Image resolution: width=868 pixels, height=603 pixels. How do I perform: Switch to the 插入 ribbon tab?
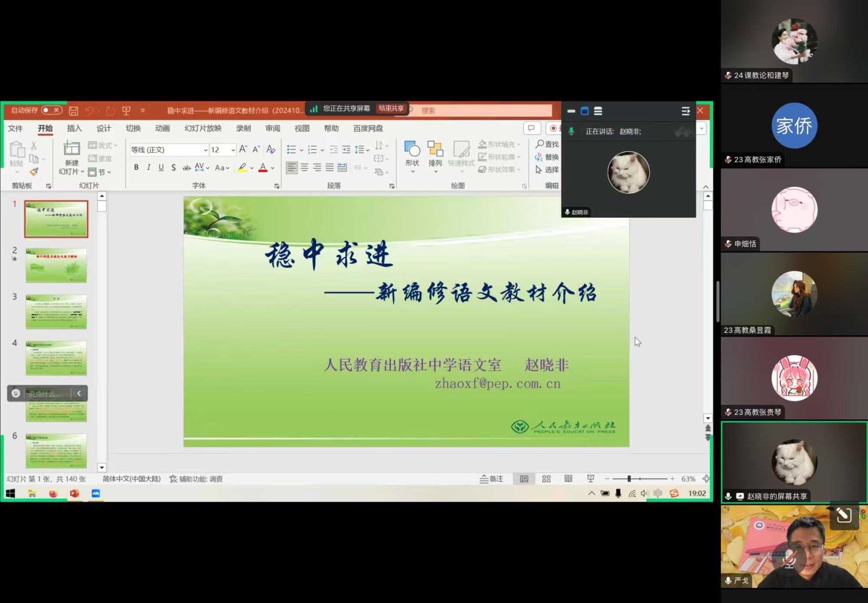tap(74, 128)
